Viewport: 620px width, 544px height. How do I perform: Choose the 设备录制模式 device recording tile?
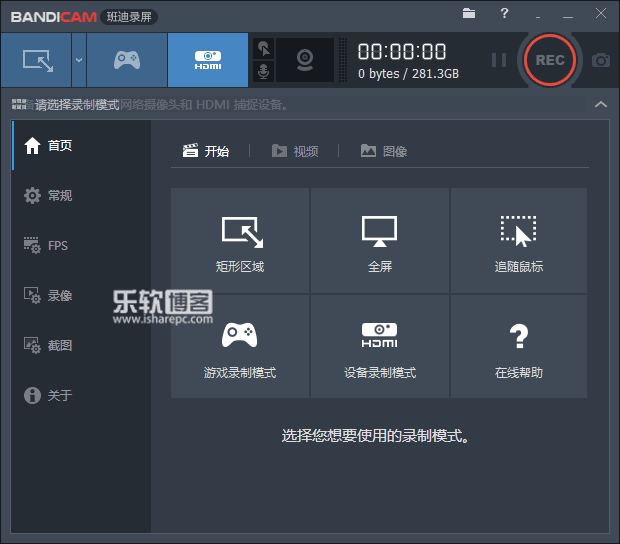(x=380, y=346)
